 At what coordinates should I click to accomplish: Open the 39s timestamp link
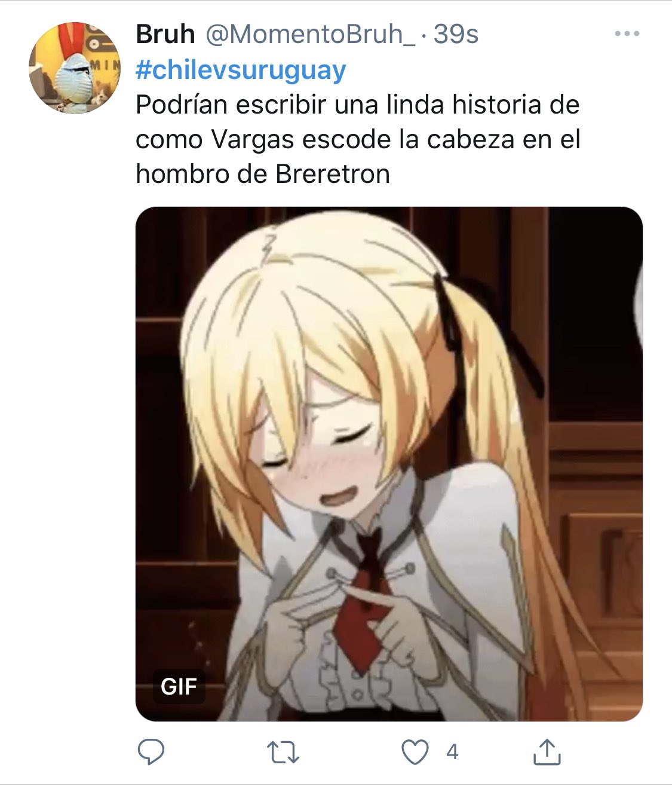456,34
